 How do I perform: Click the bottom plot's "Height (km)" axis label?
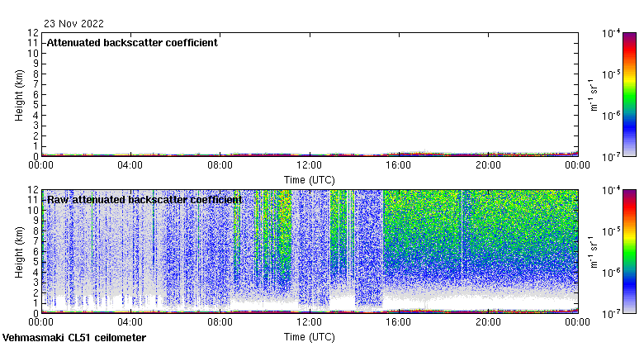19,253
